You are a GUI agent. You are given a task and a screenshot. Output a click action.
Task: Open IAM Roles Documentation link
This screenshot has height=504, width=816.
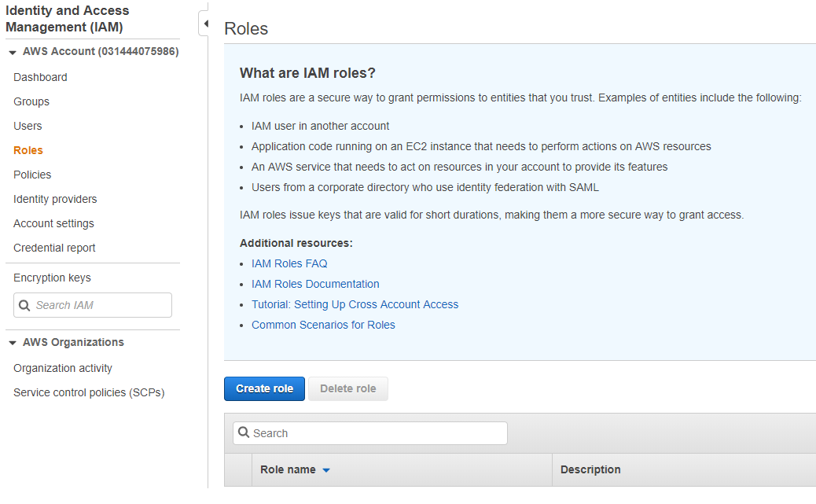coord(315,284)
